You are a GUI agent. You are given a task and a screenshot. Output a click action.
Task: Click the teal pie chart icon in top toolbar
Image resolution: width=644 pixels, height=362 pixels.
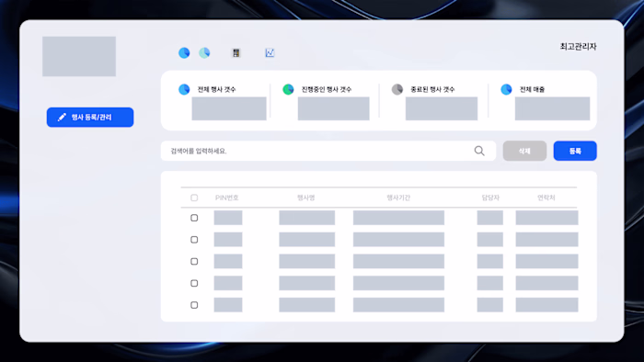tap(204, 53)
